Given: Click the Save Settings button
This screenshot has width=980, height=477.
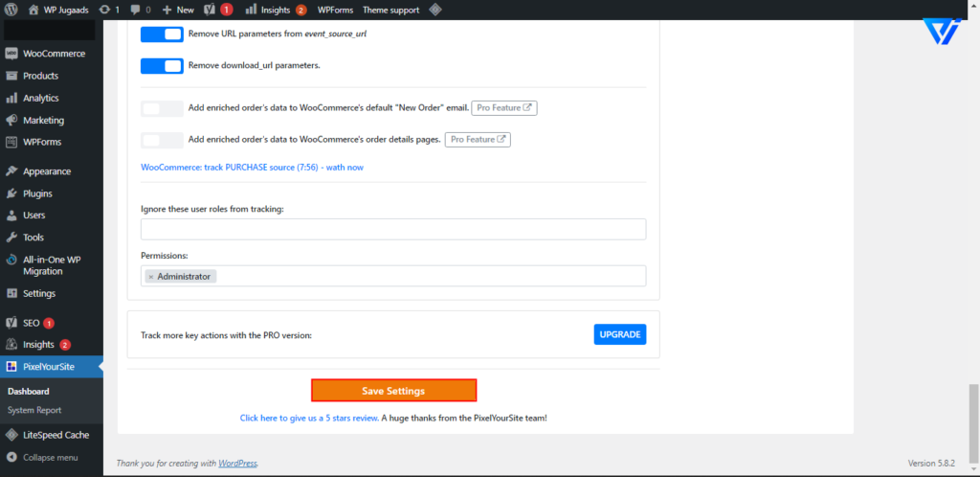Looking at the screenshot, I should click(x=393, y=391).
